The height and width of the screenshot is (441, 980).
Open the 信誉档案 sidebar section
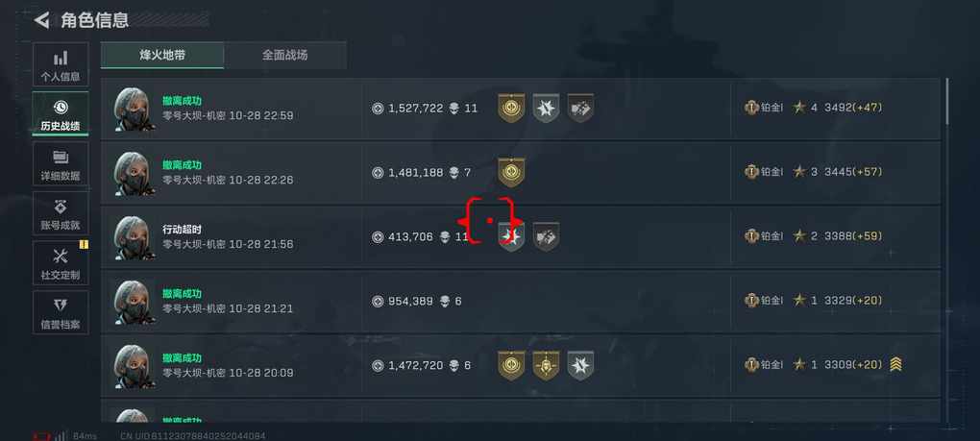coord(61,312)
